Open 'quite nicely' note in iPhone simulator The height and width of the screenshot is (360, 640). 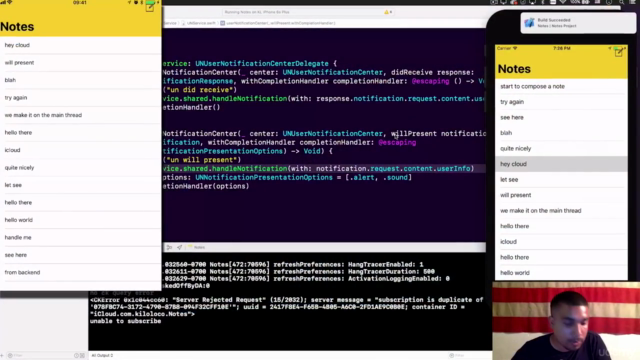click(561, 148)
